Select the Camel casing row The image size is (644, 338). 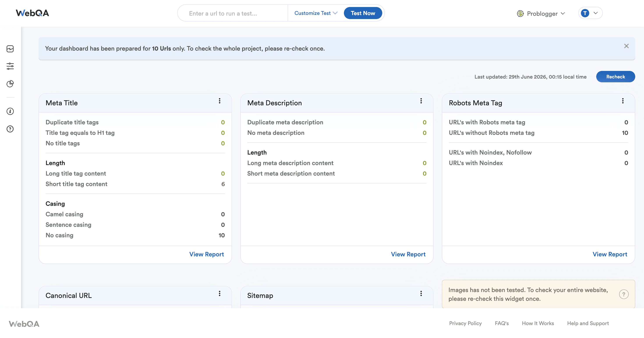(135, 214)
